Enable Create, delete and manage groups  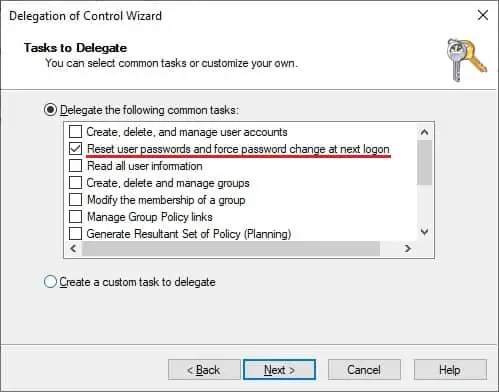[75, 183]
